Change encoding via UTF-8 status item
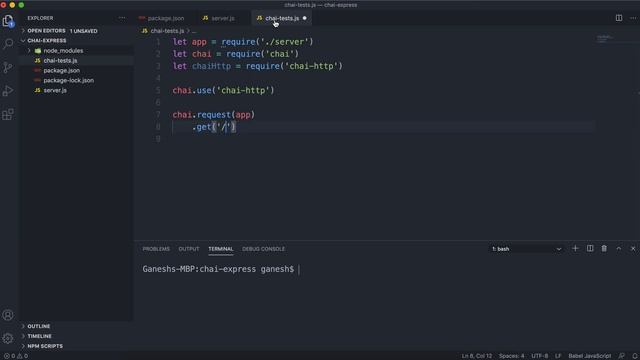Screen dimensions: 640x360 (x=540, y=356)
